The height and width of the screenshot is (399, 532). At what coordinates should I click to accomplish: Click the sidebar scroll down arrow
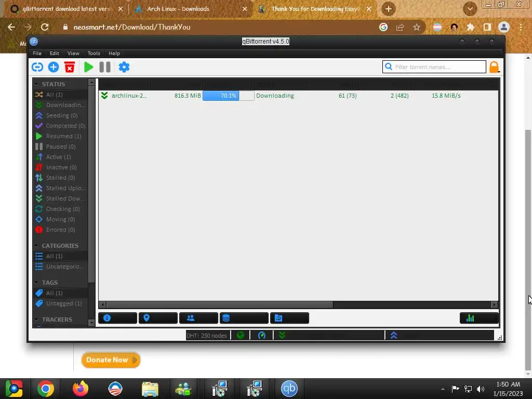tap(91, 323)
